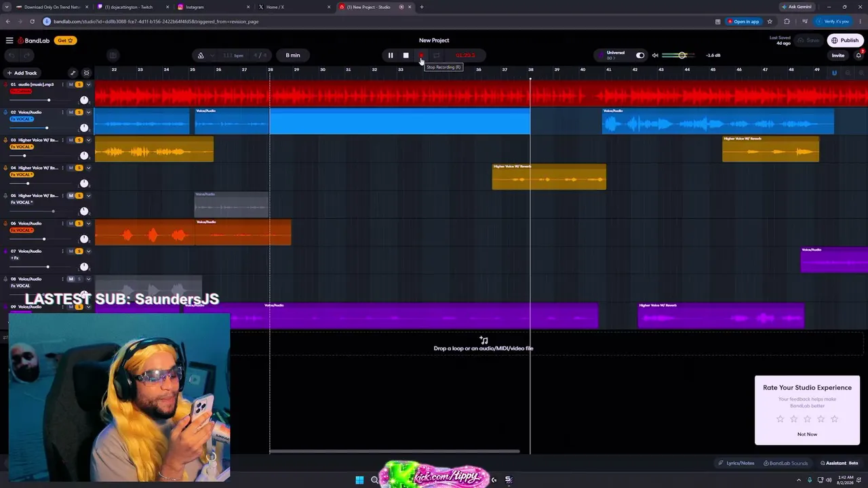Expand track 02 chevron
The image size is (868, 488).
click(x=88, y=113)
